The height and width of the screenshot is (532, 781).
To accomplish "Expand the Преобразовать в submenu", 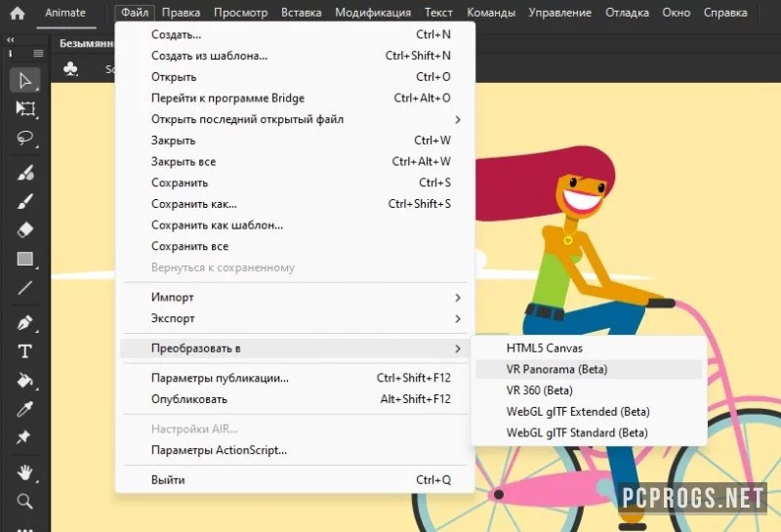I will (295, 348).
